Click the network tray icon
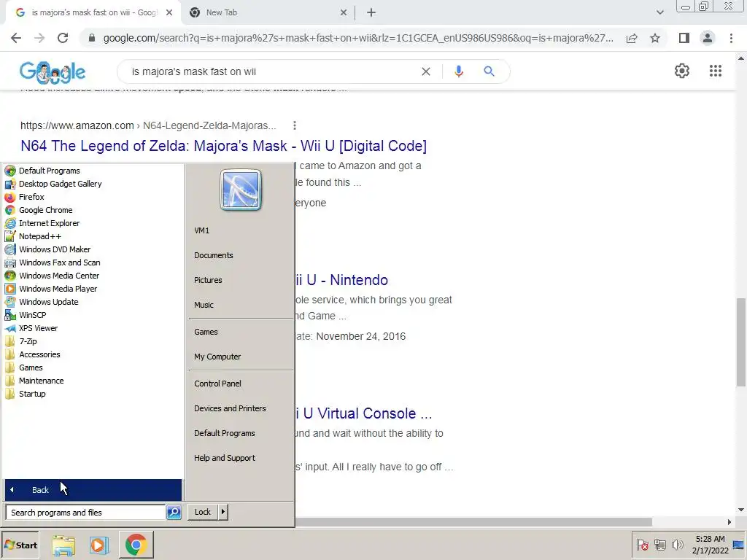747x560 pixels. tap(659, 545)
